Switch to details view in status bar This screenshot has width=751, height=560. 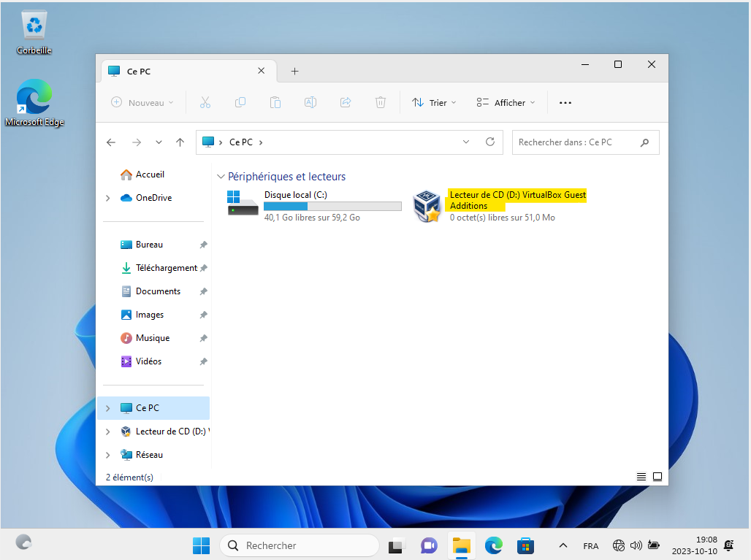pos(641,477)
